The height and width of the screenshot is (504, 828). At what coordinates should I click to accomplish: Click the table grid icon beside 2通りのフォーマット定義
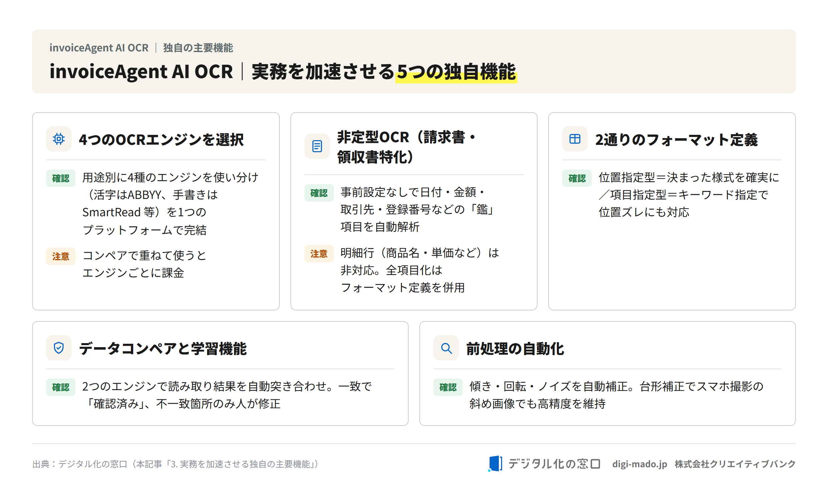point(575,139)
